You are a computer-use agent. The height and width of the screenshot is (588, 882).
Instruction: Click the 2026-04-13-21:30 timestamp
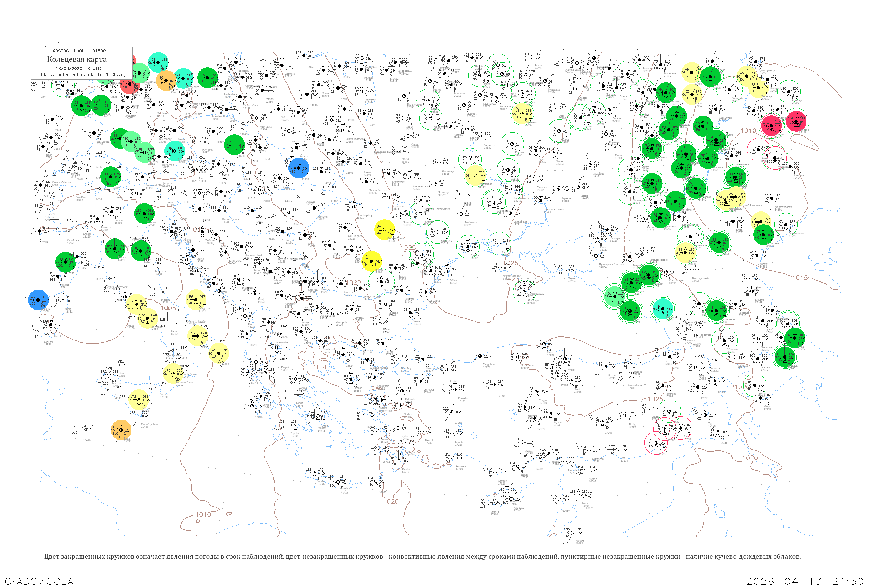tap(805, 581)
